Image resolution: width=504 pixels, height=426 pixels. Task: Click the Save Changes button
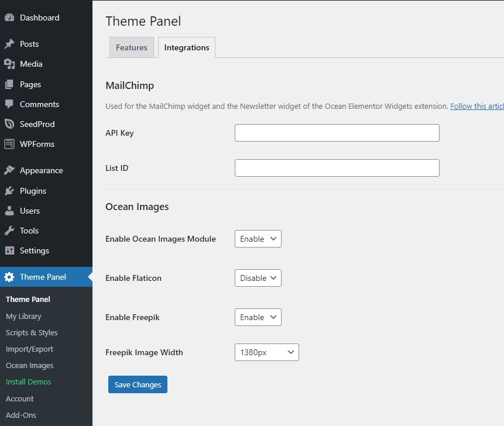click(138, 384)
